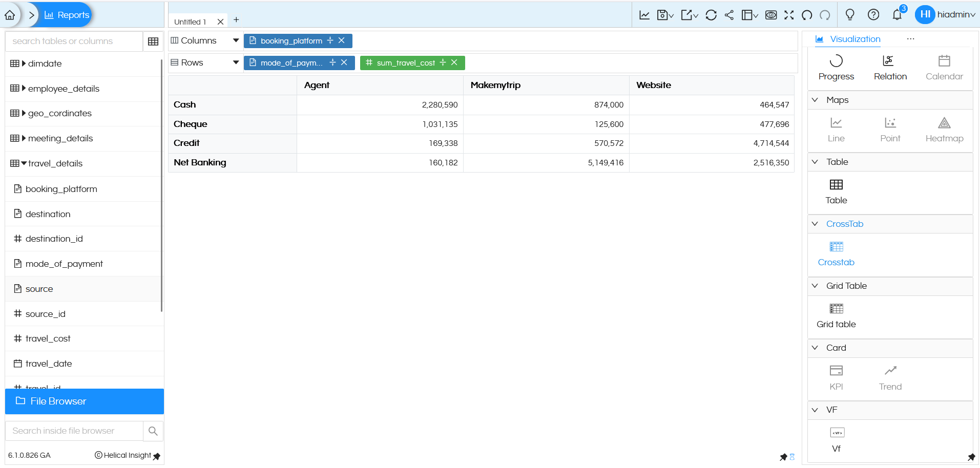The height and width of the screenshot is (468, 980).
Task: Undo the last report change
Action: [x=806, y=15]
